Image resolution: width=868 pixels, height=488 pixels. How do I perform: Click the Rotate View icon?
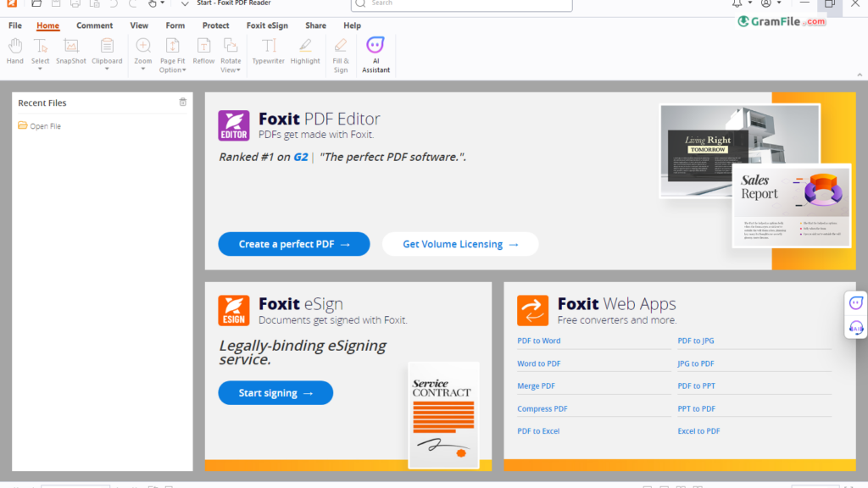tap(231, 46)
